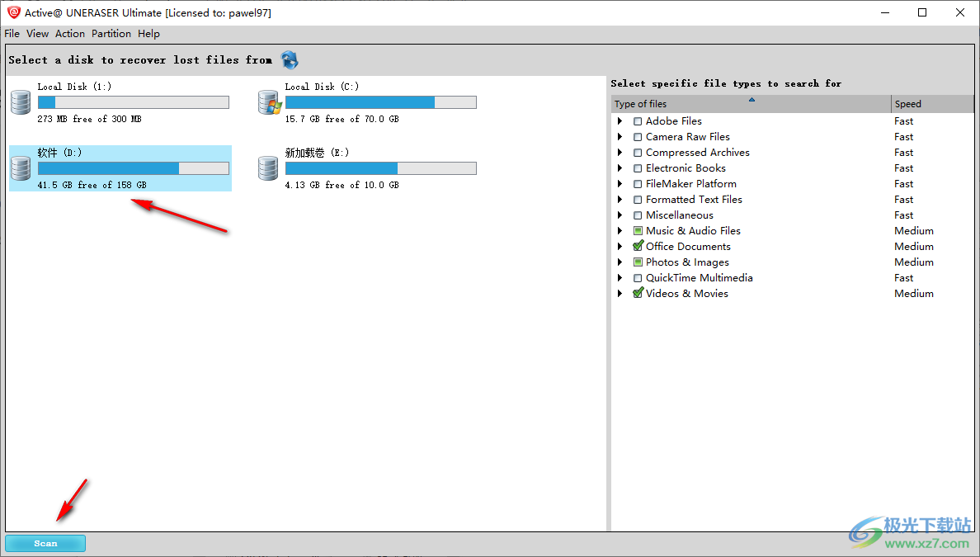
Task: Expand the Camera Raw Files category
Action: click(620, 137)
